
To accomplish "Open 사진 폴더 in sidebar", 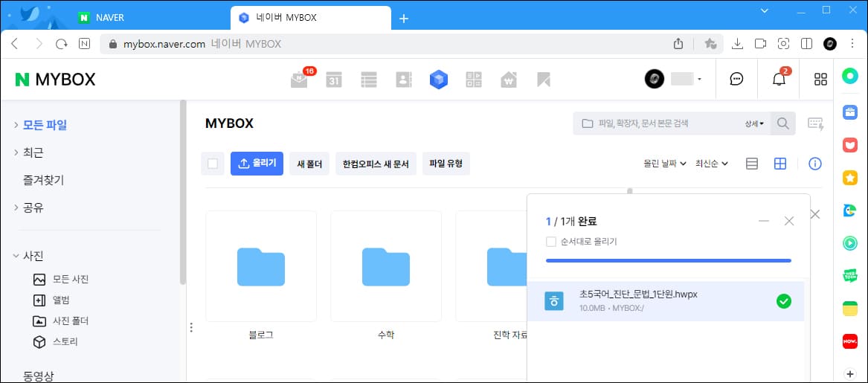I will (x=71, y=321).
